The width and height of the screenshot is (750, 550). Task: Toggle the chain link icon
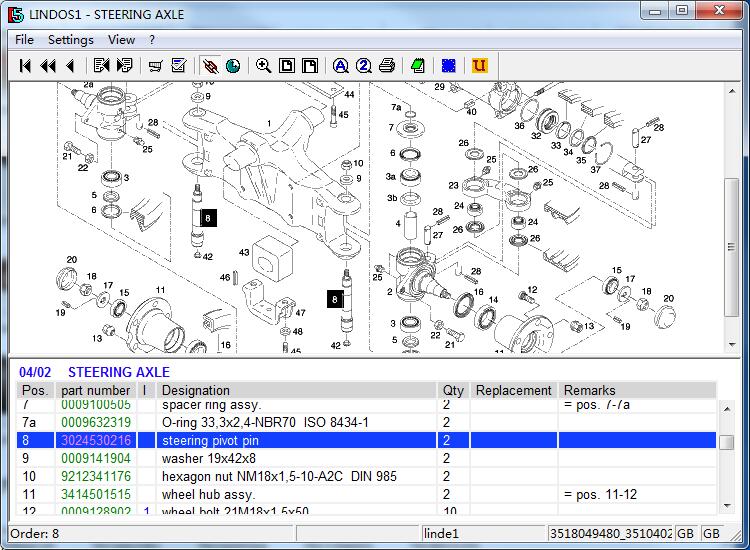coord(210,66)
